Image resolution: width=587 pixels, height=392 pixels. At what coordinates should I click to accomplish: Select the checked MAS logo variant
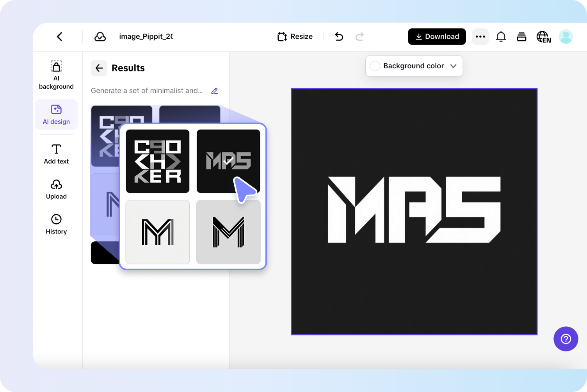tap(228, 161)
